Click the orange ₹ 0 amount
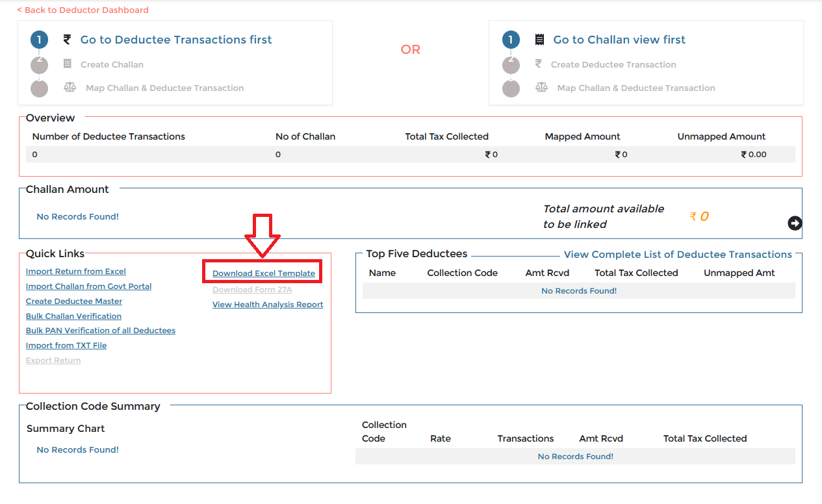Viewport: 822px width, 504px height. [699, 216]
